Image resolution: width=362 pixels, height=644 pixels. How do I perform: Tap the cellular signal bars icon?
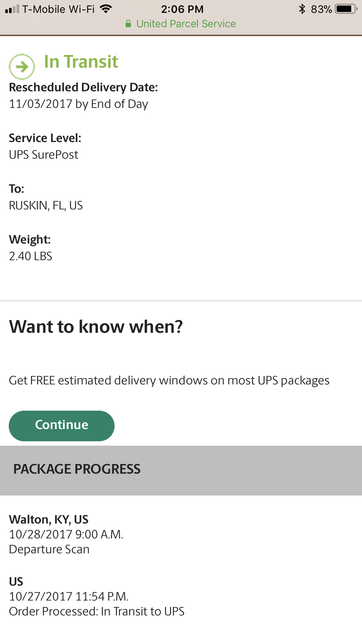12,9
